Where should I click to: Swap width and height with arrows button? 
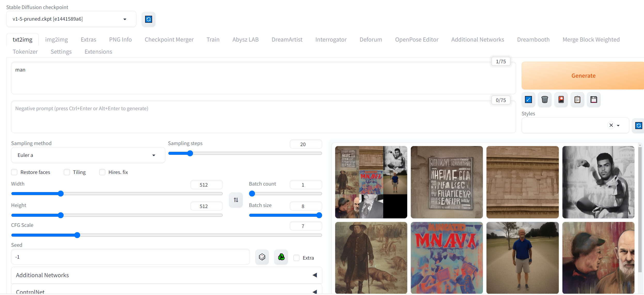click(236, 200)
